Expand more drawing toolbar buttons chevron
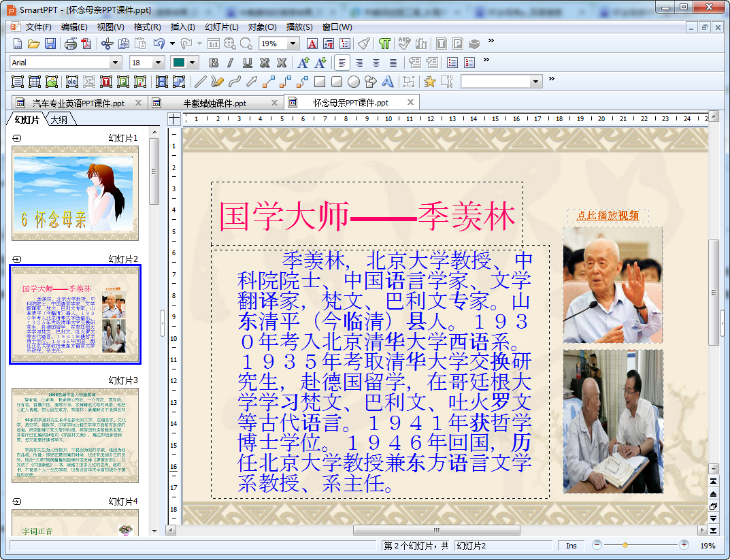The height and width of the screenshot is (560, 730). [x=551, y=79]
